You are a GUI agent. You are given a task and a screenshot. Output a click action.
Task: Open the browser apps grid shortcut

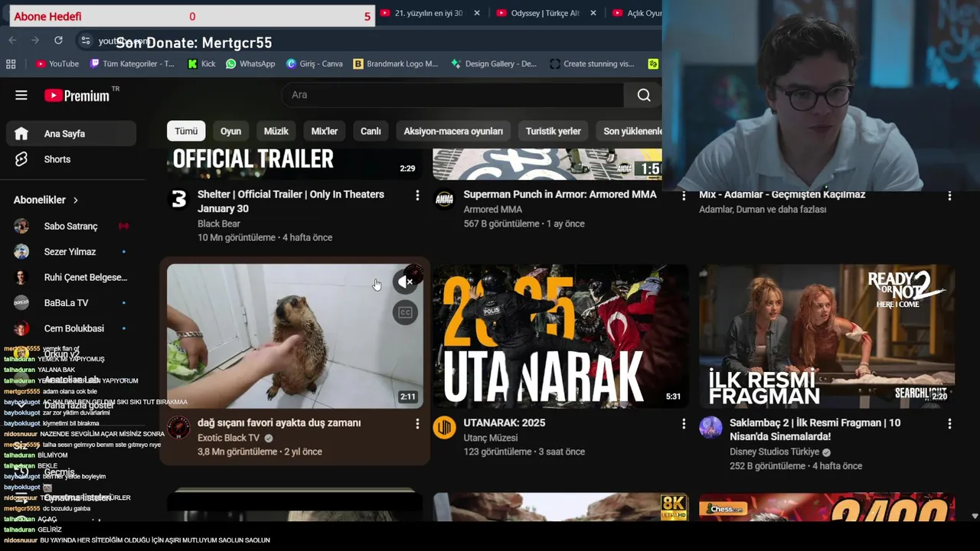(x=11, y=64)
